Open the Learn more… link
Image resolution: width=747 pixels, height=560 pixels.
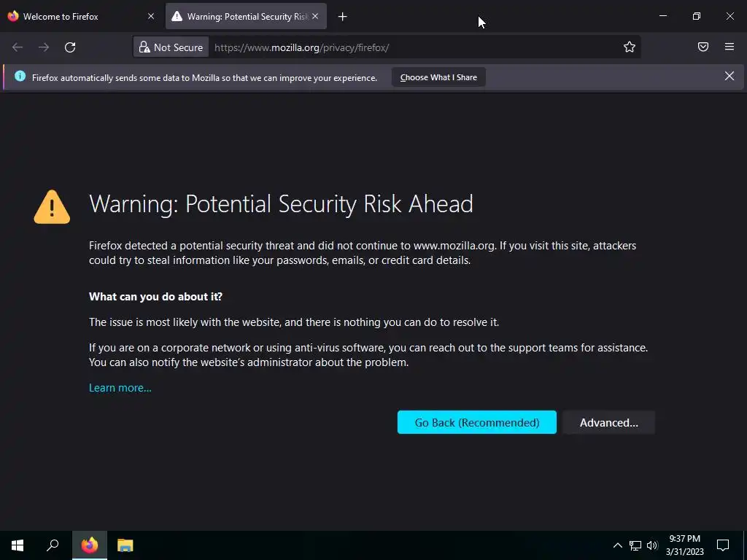(120, 388)
